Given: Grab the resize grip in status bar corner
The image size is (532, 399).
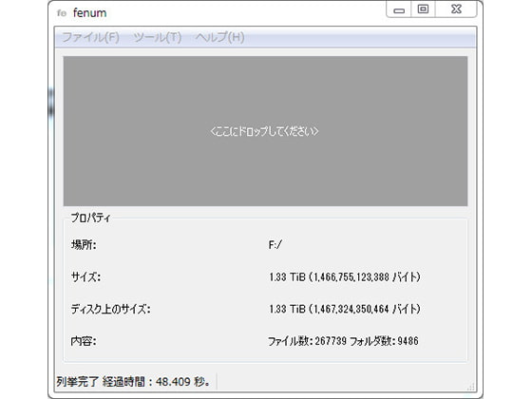Looking at the screenshot, I should [471, 387].
